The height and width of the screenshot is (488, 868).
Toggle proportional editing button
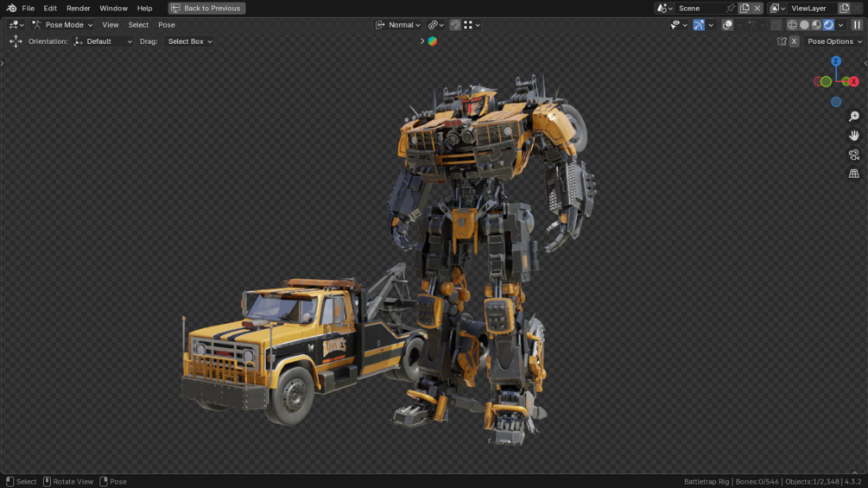tap(455, 25)
